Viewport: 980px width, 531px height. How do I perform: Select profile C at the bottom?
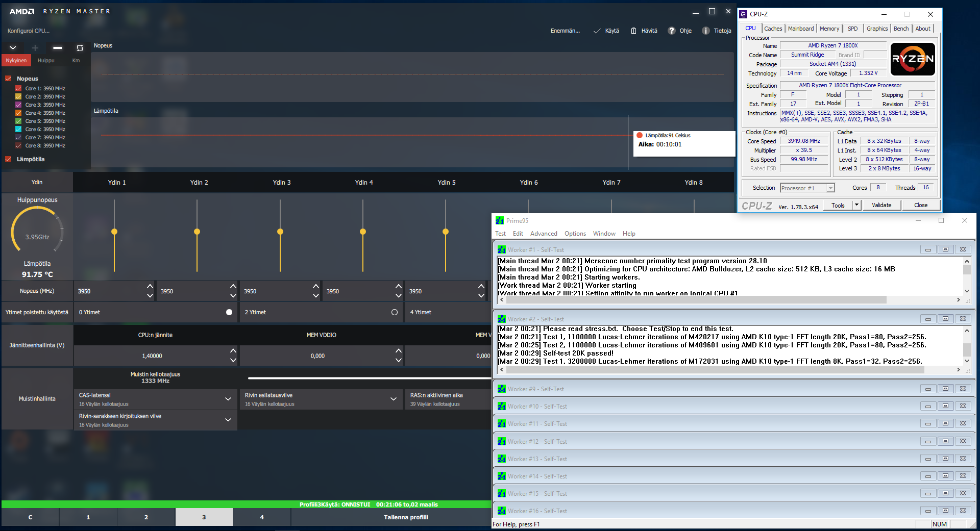point(30,517)
